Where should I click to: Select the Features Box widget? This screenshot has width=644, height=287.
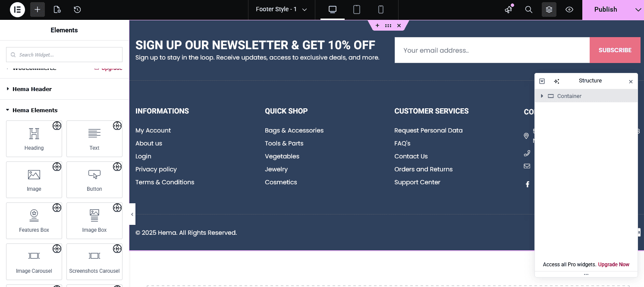click(x=34, y=221)
